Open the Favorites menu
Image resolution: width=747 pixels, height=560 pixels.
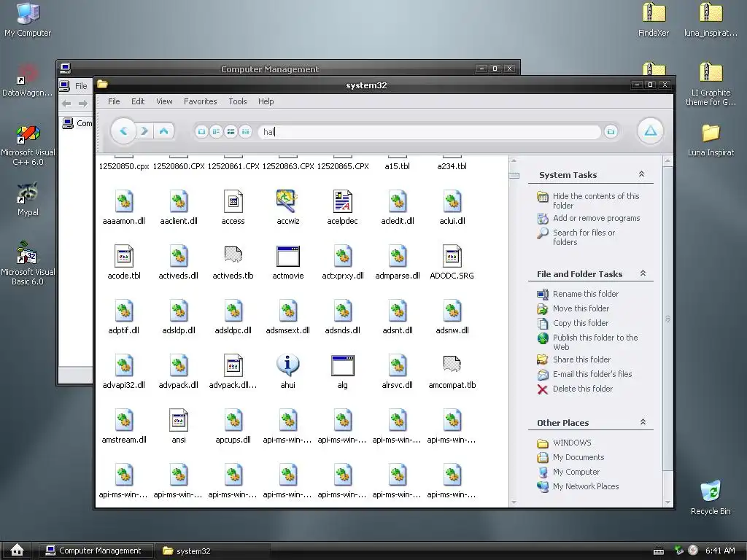pos(200,101)
